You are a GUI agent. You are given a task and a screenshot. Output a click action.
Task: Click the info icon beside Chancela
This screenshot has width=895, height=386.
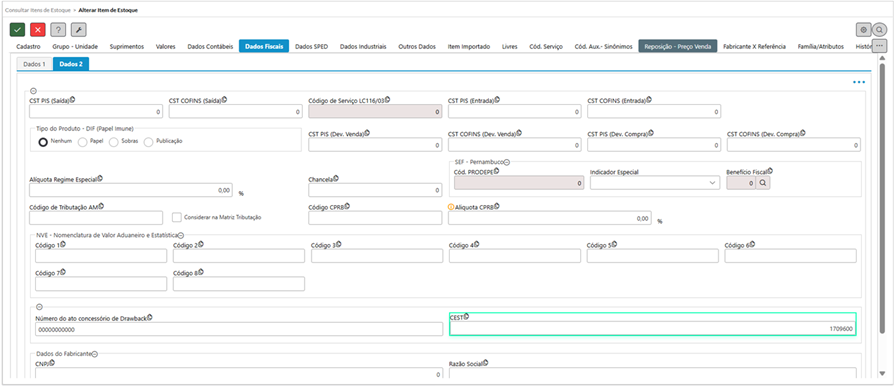336,178
